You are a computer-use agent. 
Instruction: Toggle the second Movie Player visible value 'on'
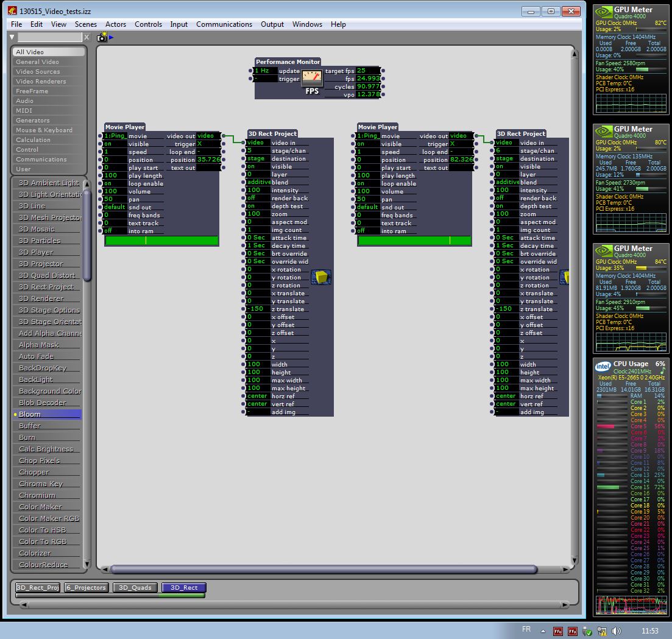click(368, 144)
